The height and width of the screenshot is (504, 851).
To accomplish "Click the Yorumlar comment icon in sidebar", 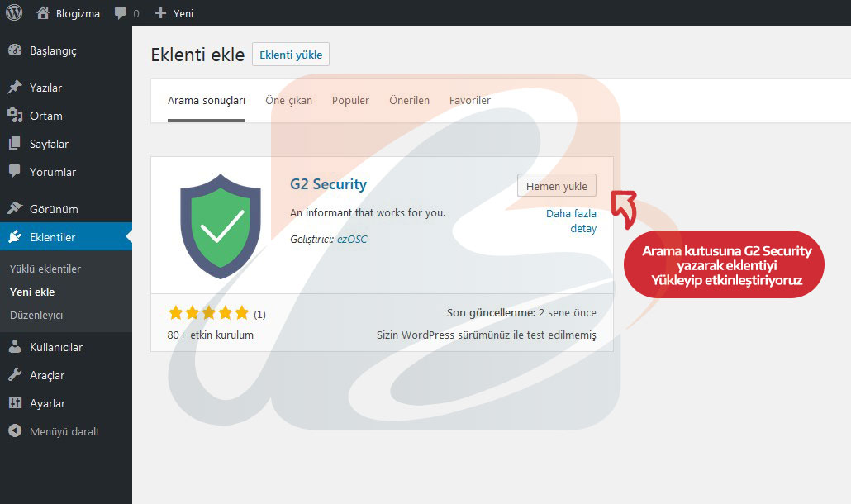I will [15, 171].
